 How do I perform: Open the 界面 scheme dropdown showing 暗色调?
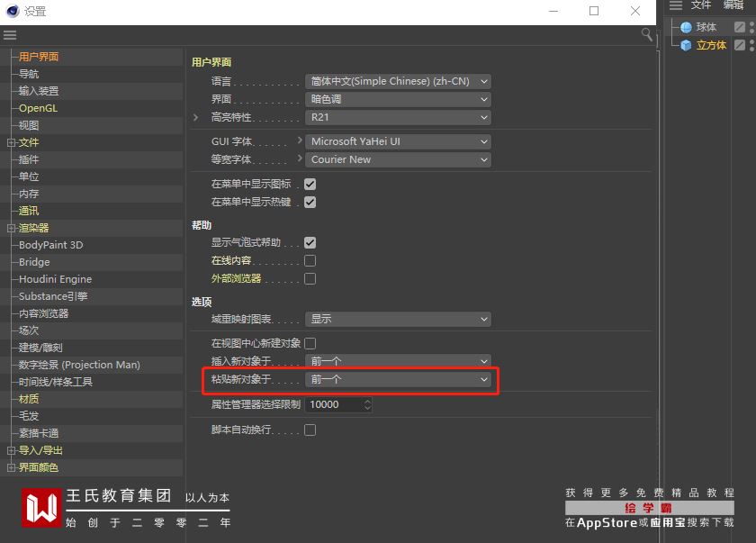pyautogui.click(x=398, y=99)
